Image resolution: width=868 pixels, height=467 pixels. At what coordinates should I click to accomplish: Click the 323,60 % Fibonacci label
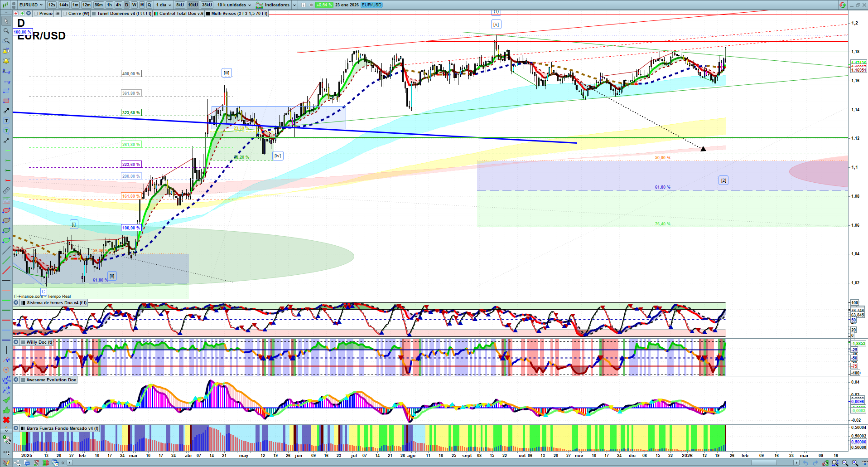(131, 112)
